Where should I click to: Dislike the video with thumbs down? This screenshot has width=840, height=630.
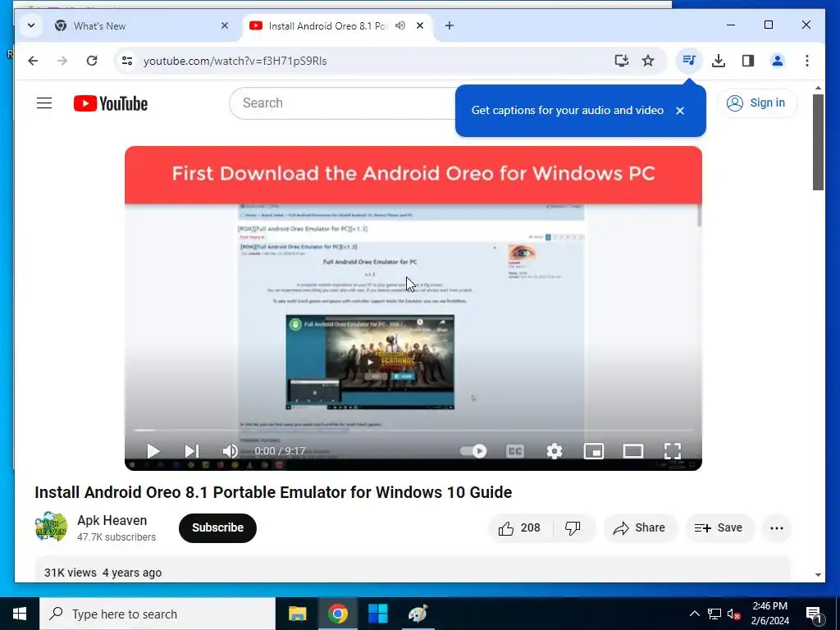[573, 528]
